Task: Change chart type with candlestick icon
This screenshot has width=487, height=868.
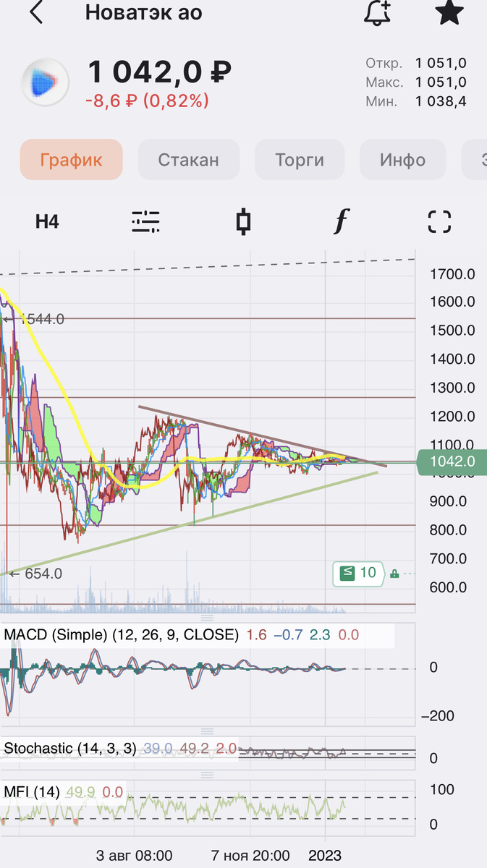Action: 243,221
